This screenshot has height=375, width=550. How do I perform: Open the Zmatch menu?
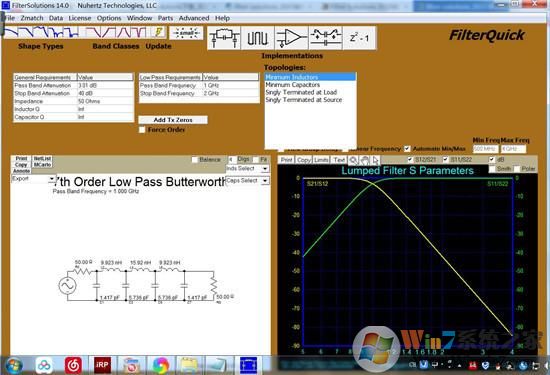[x=32, y=18]
